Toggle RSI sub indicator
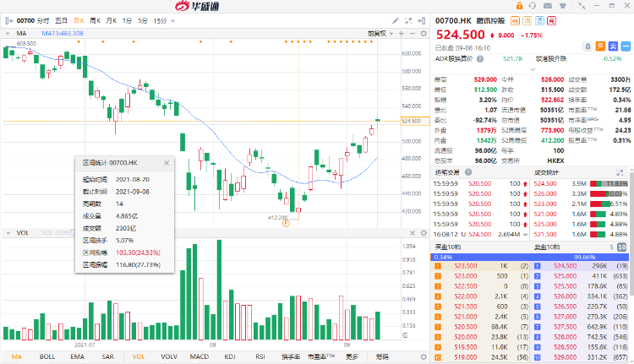Screen dimensions: 634x364 click(260, 356)
